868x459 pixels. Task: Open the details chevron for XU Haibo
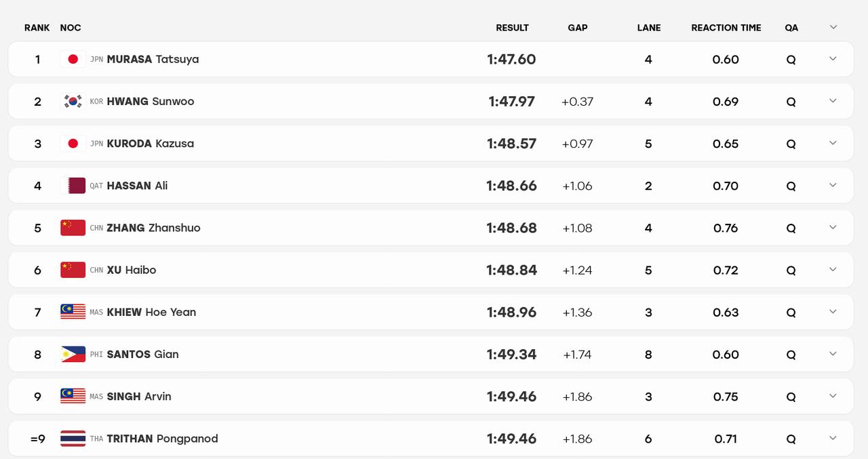(x=833, y=269)
